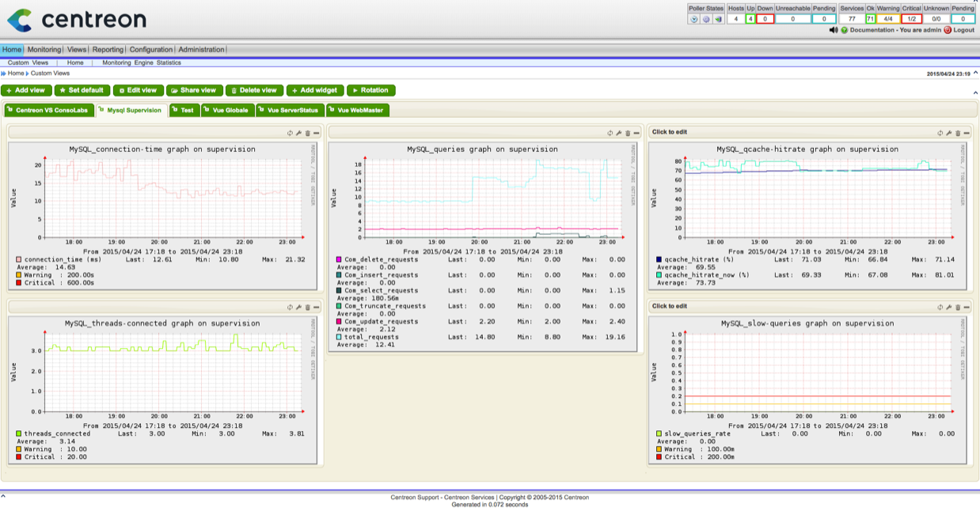
Task: Click the first Poller States clock icon
Action: [694, 19]
